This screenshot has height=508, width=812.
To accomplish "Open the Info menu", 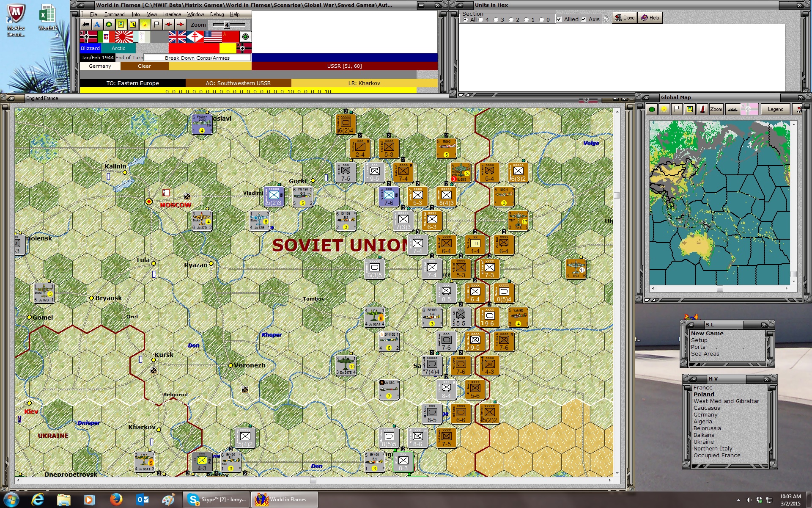I will click(135, 14).
